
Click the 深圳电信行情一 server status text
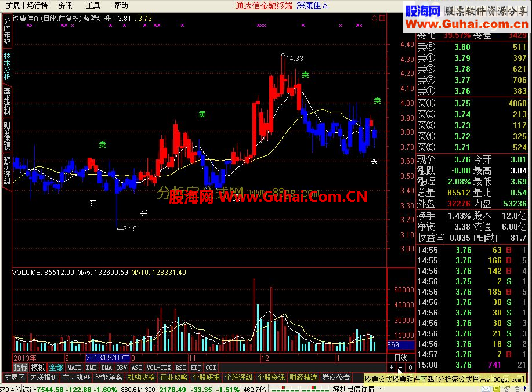357,389
